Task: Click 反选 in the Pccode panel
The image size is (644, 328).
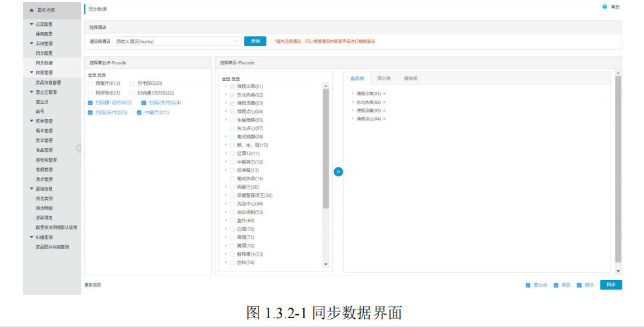Action: pos(101,75)
